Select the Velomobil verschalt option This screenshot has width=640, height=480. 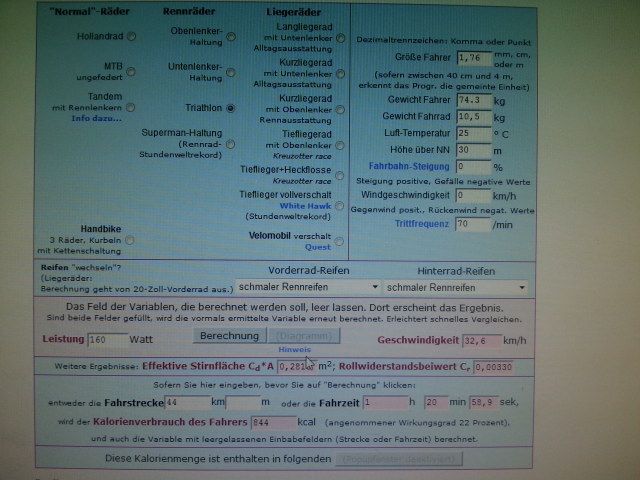339,240
